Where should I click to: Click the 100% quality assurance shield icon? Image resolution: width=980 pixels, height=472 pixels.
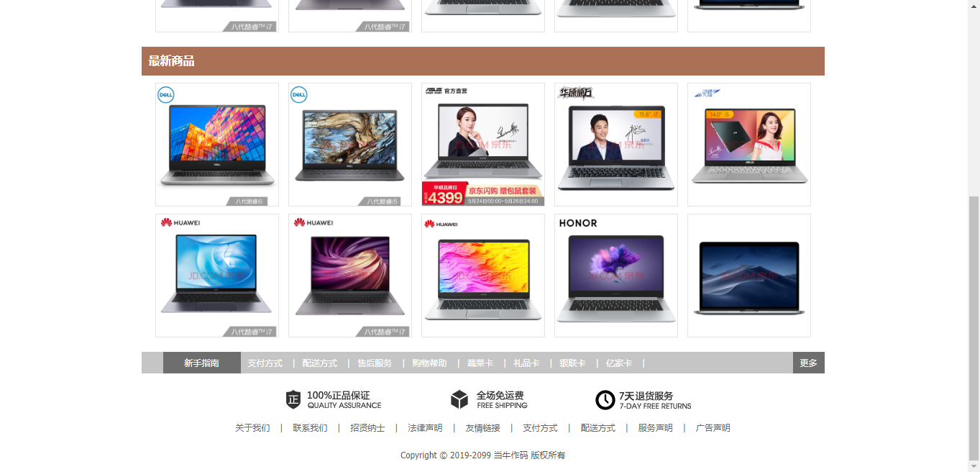coord(293,399)
